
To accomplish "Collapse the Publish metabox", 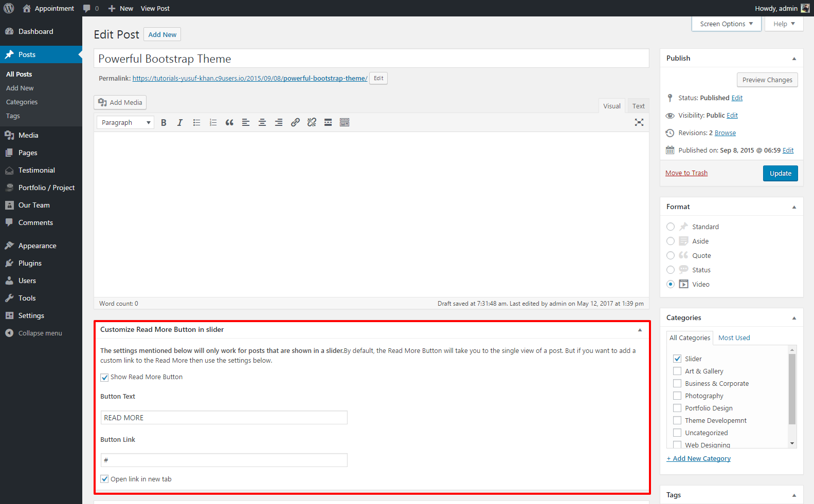I will point(794,59).
